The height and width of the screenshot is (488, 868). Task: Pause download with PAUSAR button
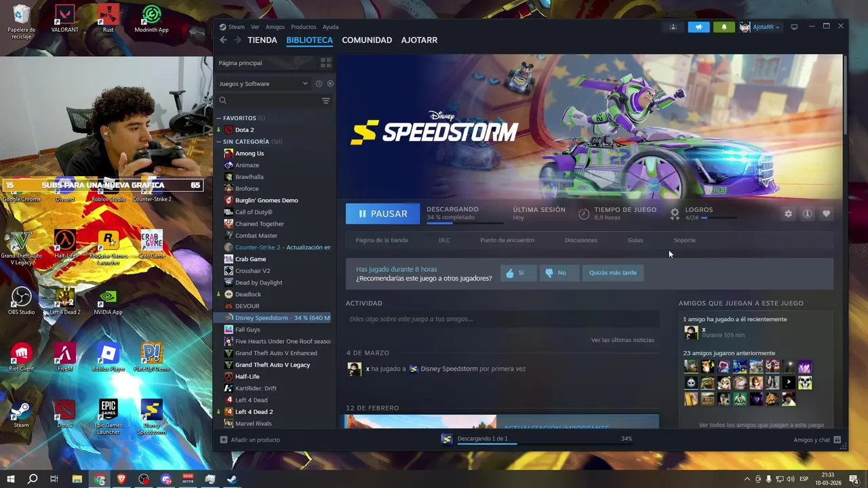pos(383,213)
